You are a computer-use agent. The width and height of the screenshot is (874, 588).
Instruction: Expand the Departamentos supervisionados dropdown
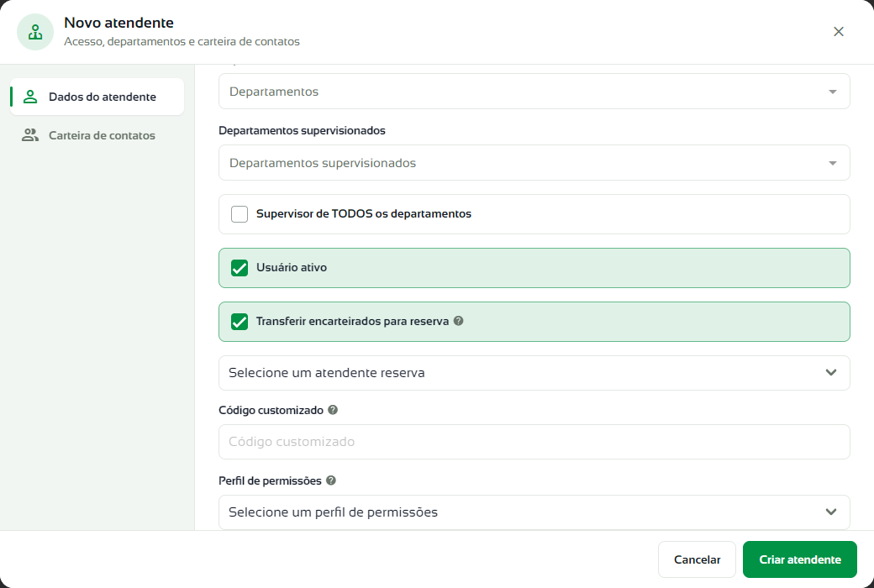pyautogui.click(x=534, y=163)
